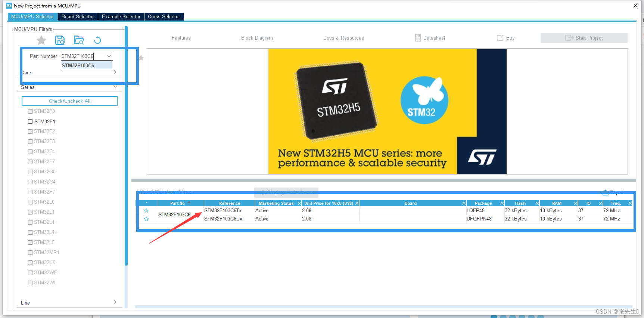Click the favorites star filter icon

pyautogui.click(x=41, y=40)
